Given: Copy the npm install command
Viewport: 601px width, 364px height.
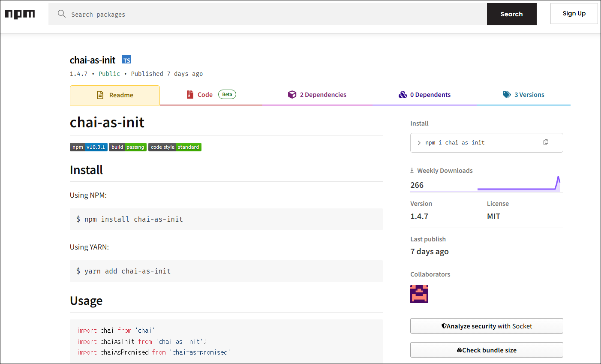Looking at the screenshot, I should tap(546, 142).
